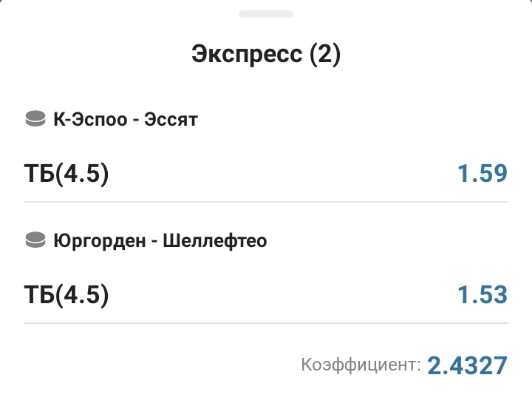Tap the hockey puck icon beside К-Эспоо

click(35, 119)
